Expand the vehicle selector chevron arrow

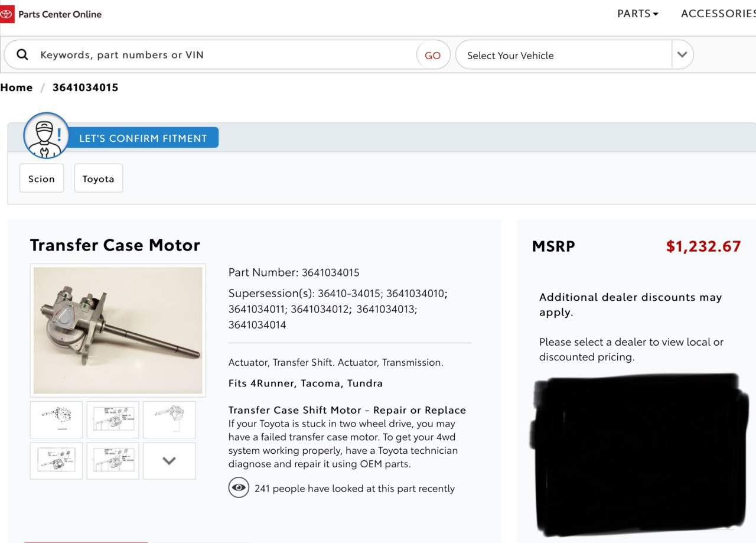(x=682, y=55)
